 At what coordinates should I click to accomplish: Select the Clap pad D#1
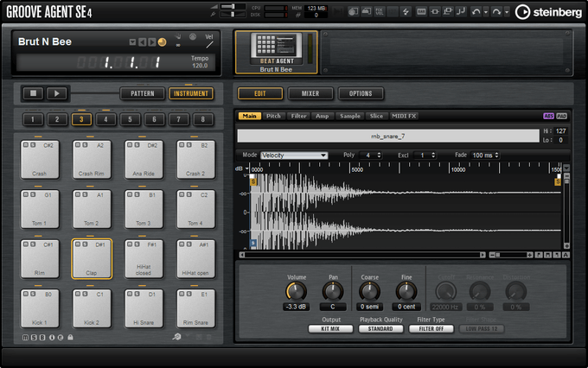[92, 258]
